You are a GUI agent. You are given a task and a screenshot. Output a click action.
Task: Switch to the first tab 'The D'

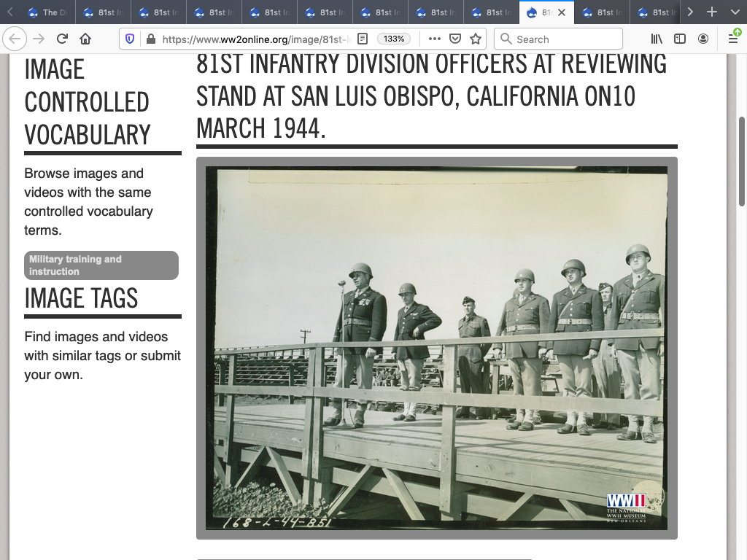(x=48, y=12)
